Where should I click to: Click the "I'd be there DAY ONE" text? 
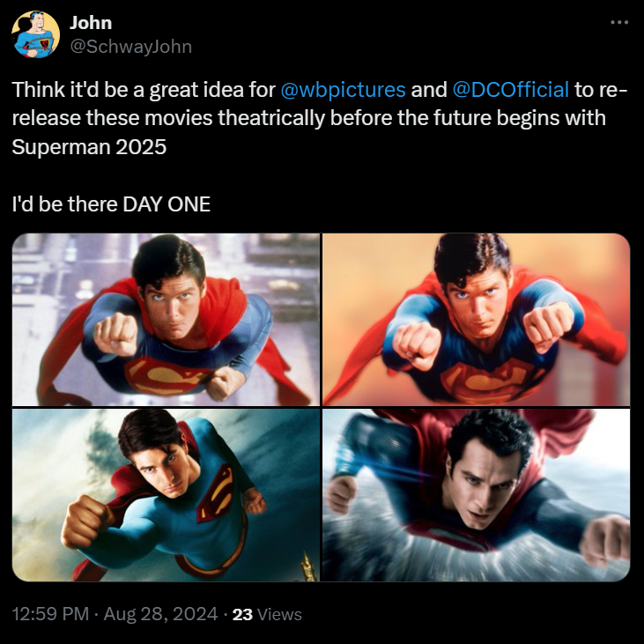click(111, 204)
